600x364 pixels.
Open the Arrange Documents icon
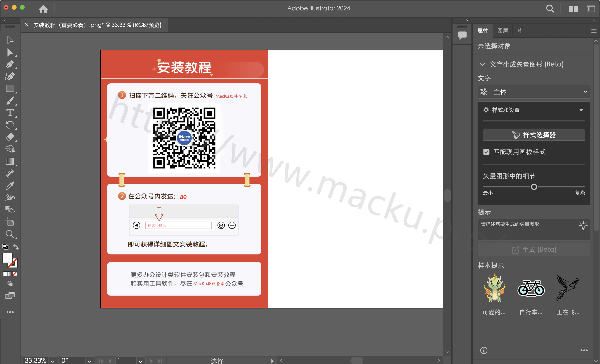coord(573,9)
